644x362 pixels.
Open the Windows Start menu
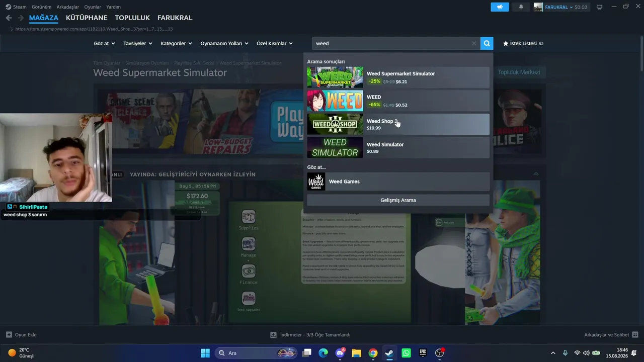tap(205, 353)
